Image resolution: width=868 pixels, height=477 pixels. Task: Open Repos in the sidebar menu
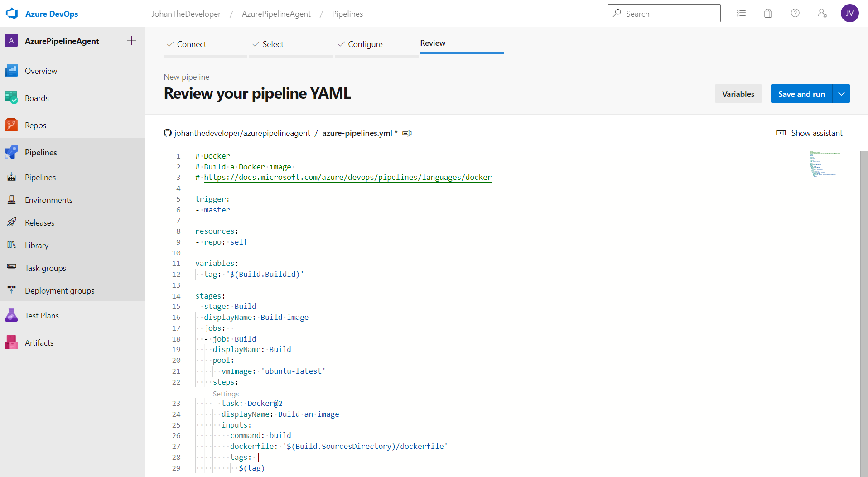click(72, 125)
